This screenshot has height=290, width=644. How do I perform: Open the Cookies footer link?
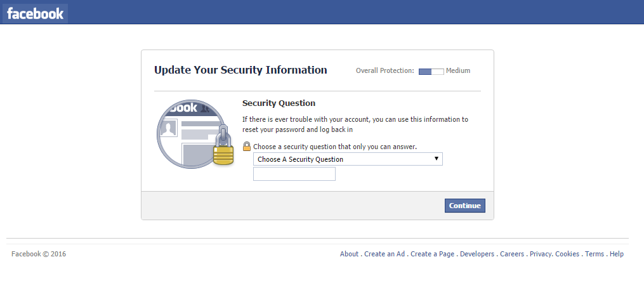[567, 254]
